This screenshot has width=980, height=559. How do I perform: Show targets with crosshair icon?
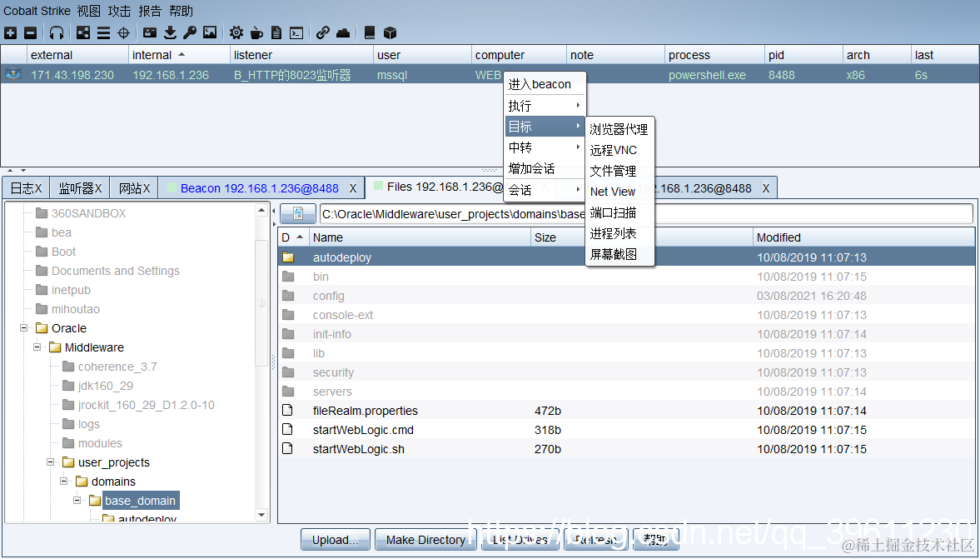(x=124, y=33)
